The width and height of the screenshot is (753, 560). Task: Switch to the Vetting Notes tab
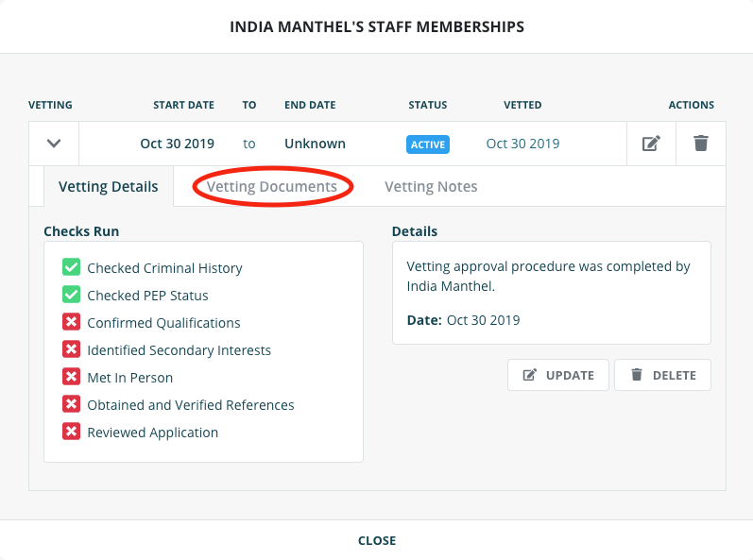431,187
